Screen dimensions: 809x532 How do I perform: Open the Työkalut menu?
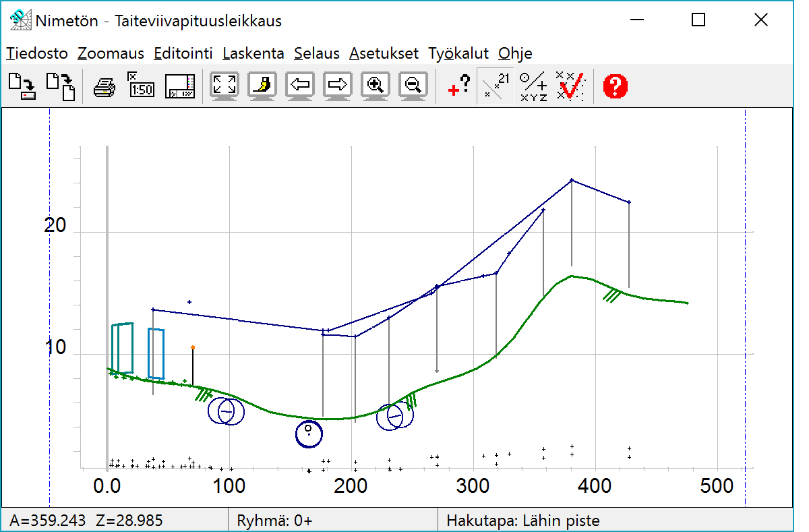(x=458, y=54)
